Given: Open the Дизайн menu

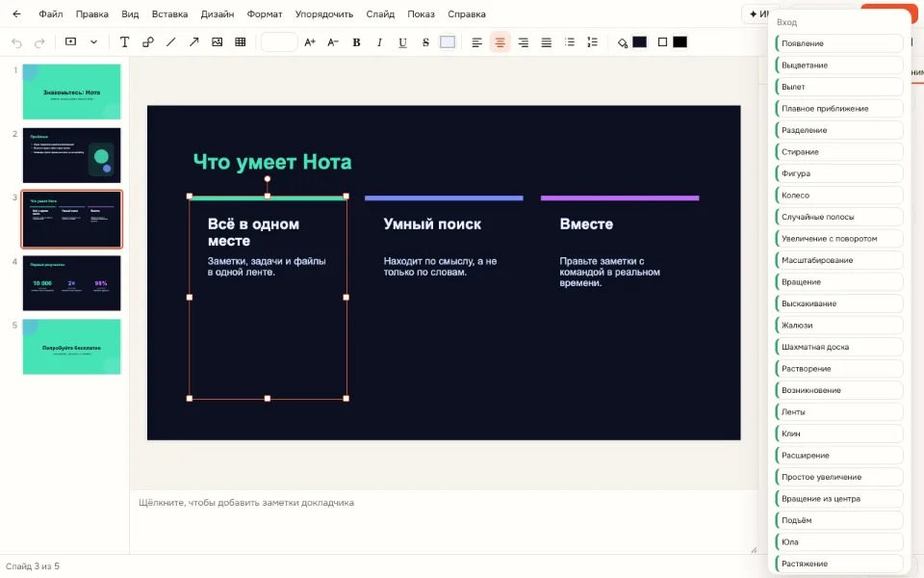Looking at the screenshot, I should 218,14.
